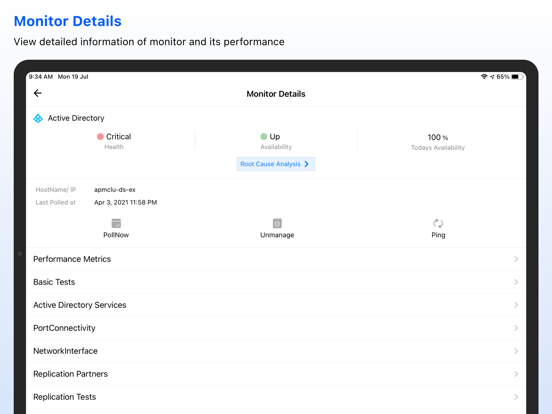Click the 9:34 AM clock
Screen dimensions: 552x414
click(41, 77)
